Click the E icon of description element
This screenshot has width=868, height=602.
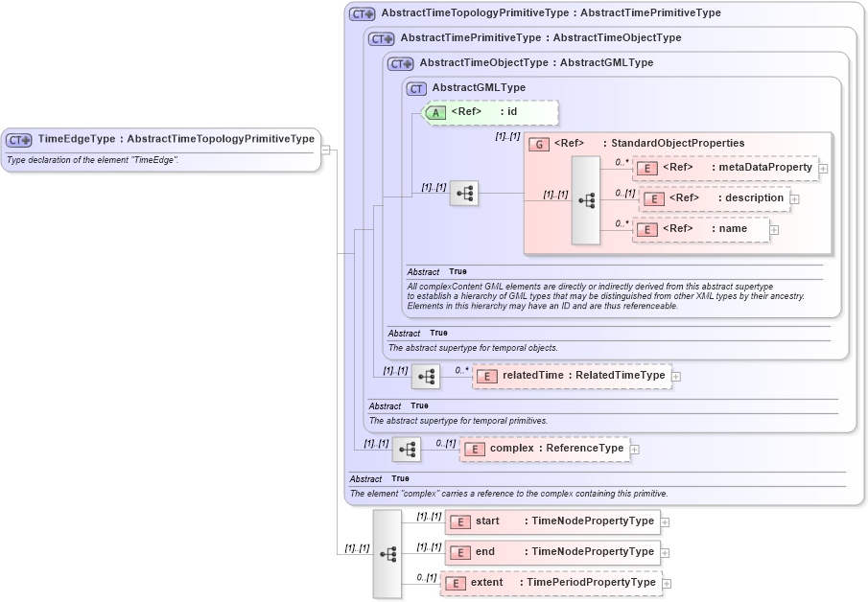[655, 198]
